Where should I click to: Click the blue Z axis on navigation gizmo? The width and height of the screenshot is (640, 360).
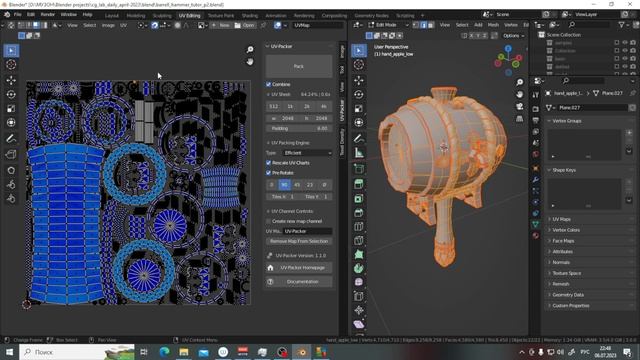[x=508, y=49]
